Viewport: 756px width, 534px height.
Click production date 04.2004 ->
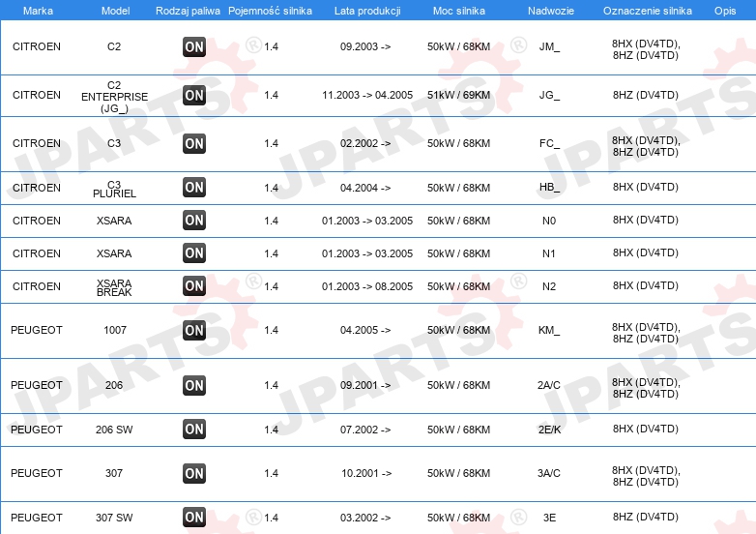coord(365,188)
